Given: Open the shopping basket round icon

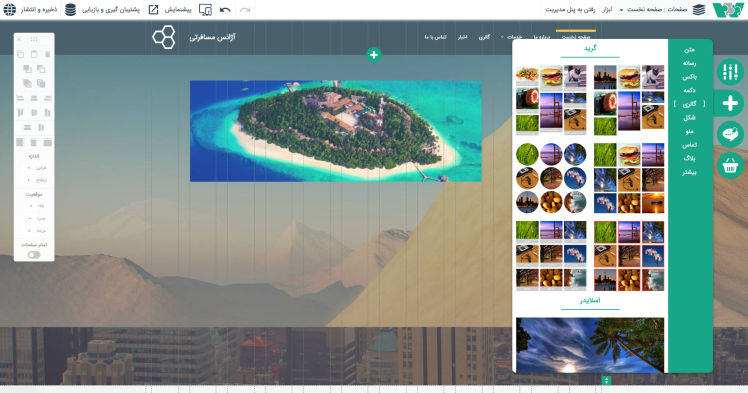Looking at the screenshot, I should 730,165.
